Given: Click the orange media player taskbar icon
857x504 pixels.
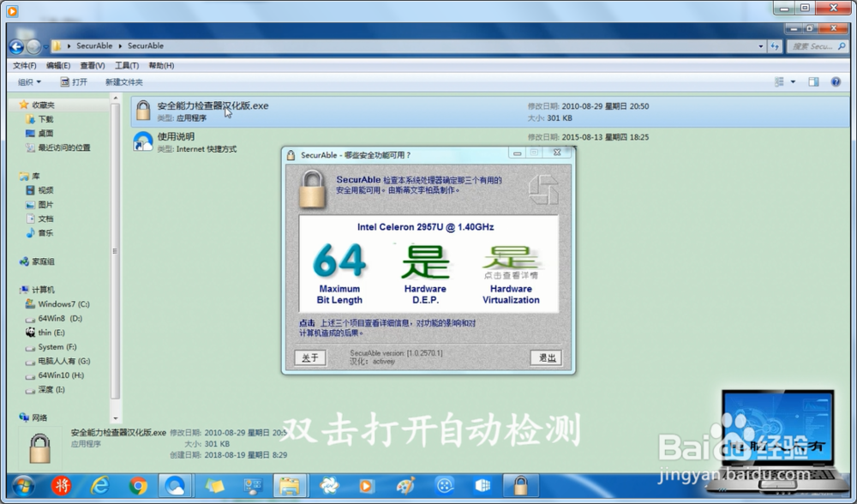Looking at the screenshot, I should pyautogui.click(x=367, y=485).
